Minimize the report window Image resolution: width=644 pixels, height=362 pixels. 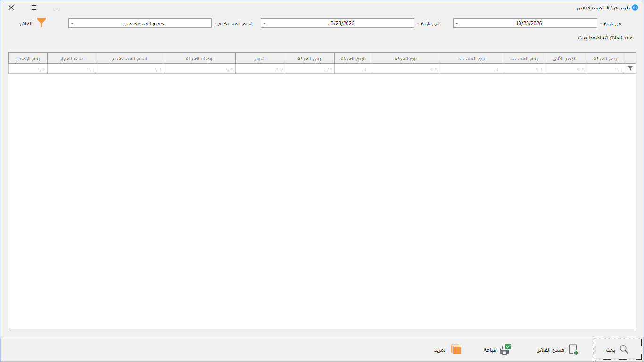57,8
